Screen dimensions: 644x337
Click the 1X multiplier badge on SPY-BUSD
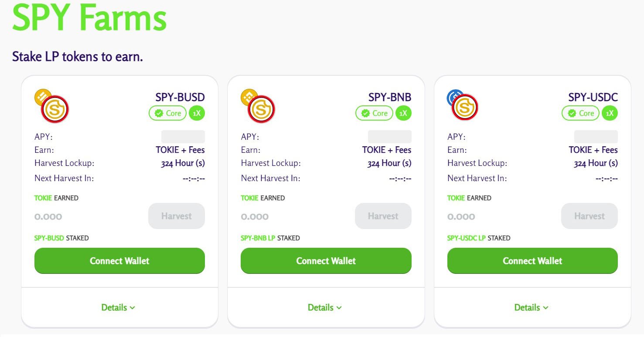point(197,113)
